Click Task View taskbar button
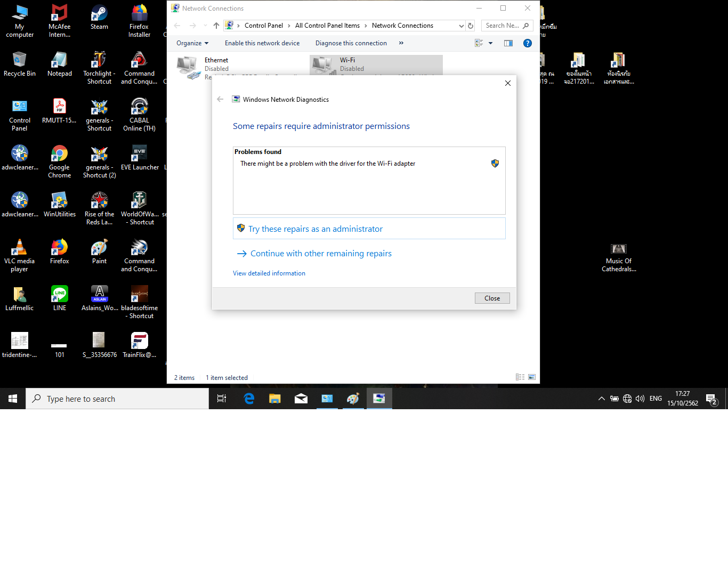Image resolution: width=728 pixels, height=568 pixels. pyautogui.click(x=222, y=399)
